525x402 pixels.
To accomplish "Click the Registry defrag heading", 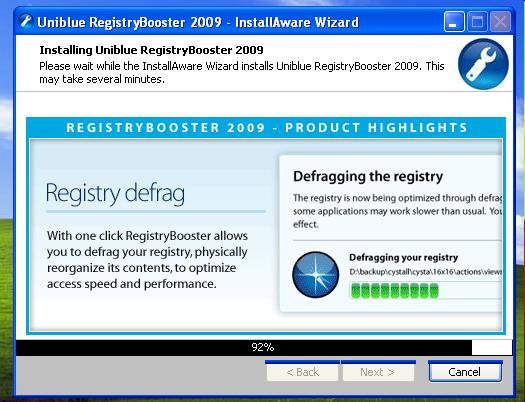I will (115, 193).
